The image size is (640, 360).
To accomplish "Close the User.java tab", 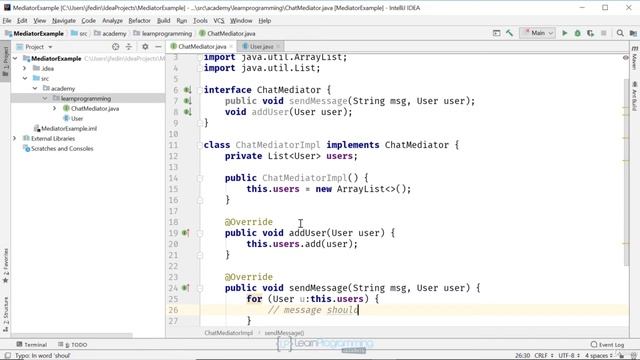I will coord(278,47).
